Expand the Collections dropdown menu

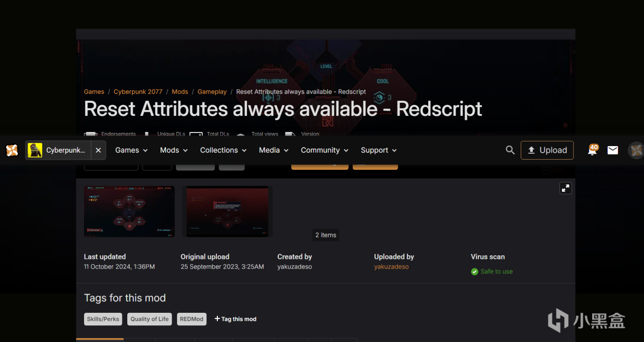point(223,150)
